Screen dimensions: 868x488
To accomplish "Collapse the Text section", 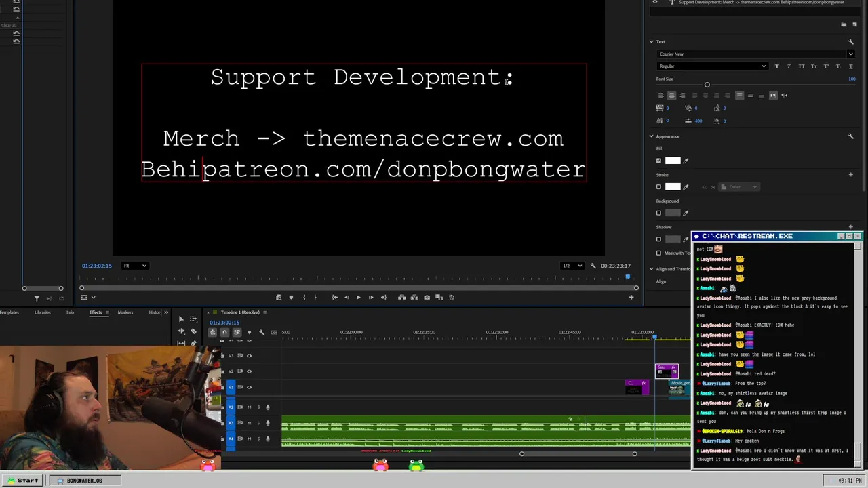I will pos(652,42).
